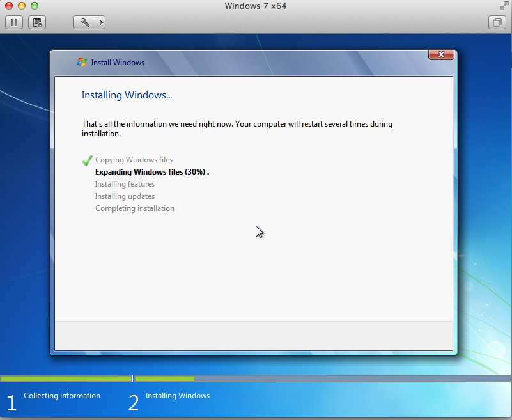512x420 pixels.
Task: Click the 'Install Windows' title text
Action: coord(118,63)
